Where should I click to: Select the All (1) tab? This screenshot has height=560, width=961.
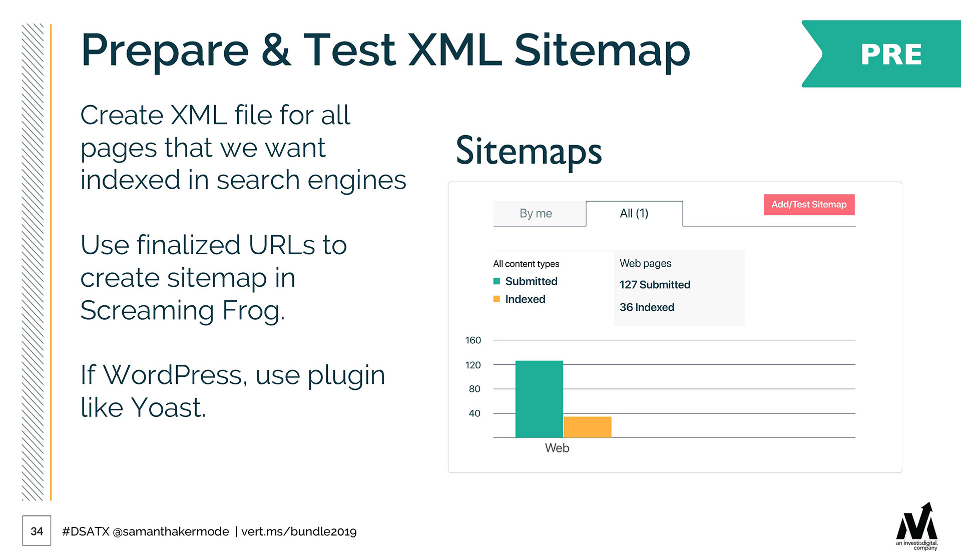click(634, 214)
